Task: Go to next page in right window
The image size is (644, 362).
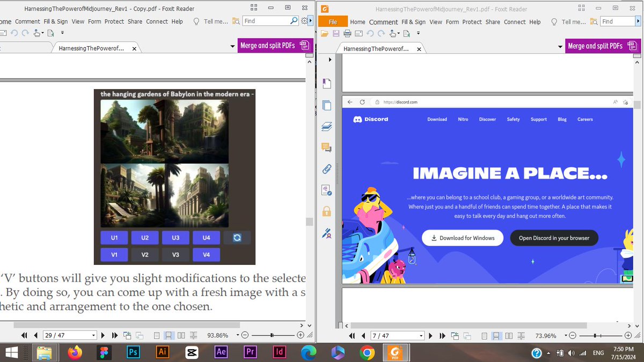Action: [431, 336]
